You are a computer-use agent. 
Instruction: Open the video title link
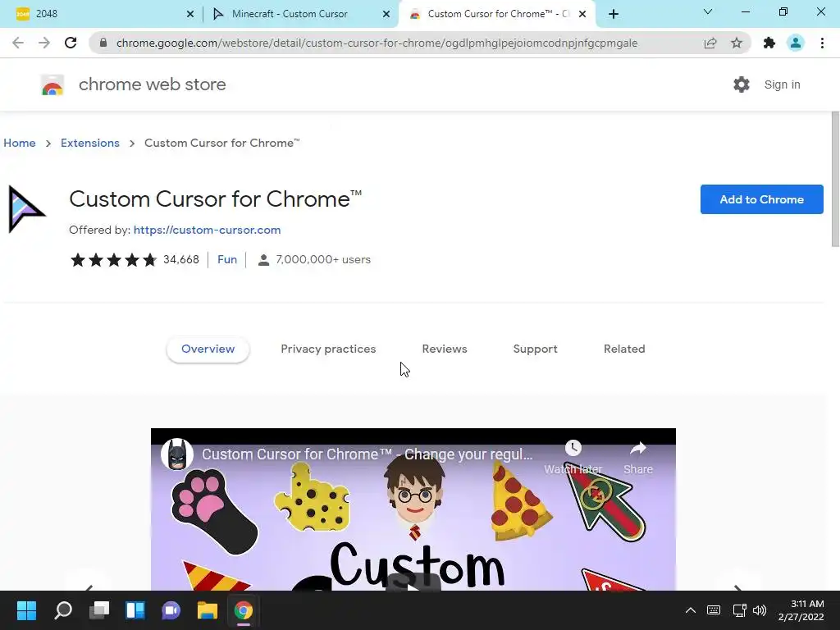(367, 454)
